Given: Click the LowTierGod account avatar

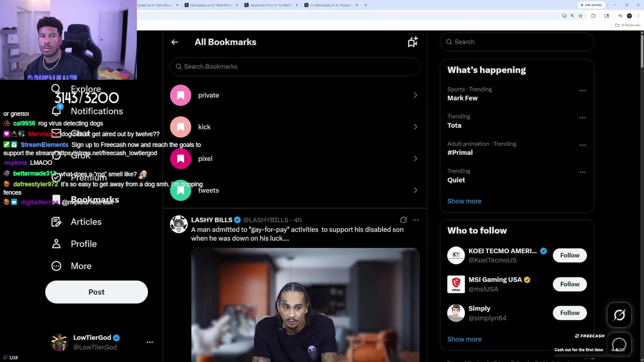Looking at the screenshot, I should point(59,342).
